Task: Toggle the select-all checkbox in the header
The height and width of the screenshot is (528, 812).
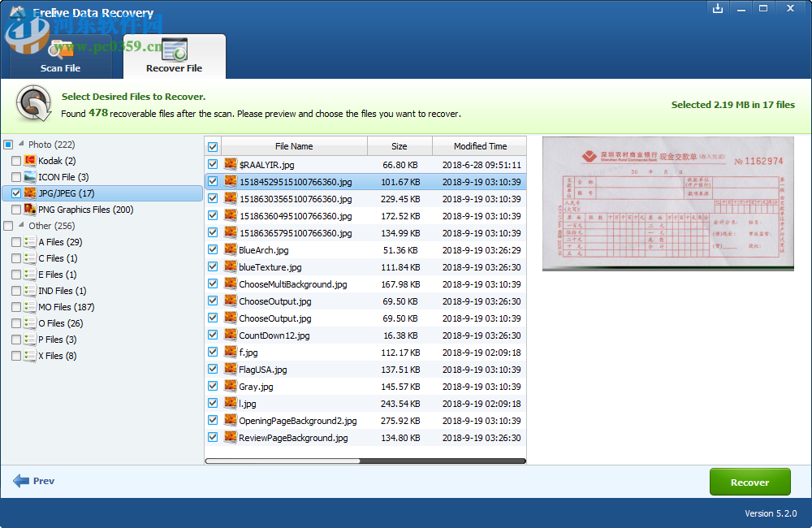Action: click(x=213, y=146)
